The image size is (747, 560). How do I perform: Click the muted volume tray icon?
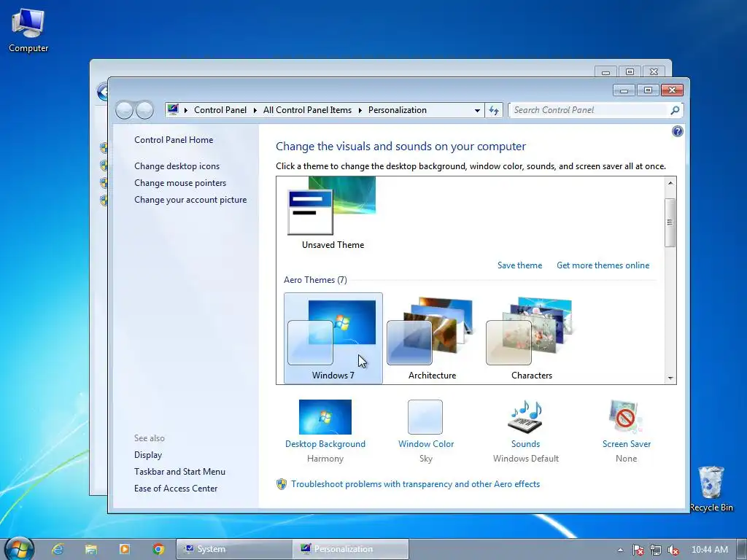[673, 550]
